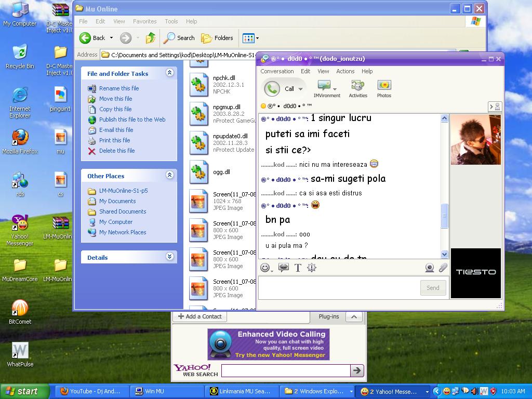Open the text formatting T icon
532x399 pixels.
click(298, 268)
